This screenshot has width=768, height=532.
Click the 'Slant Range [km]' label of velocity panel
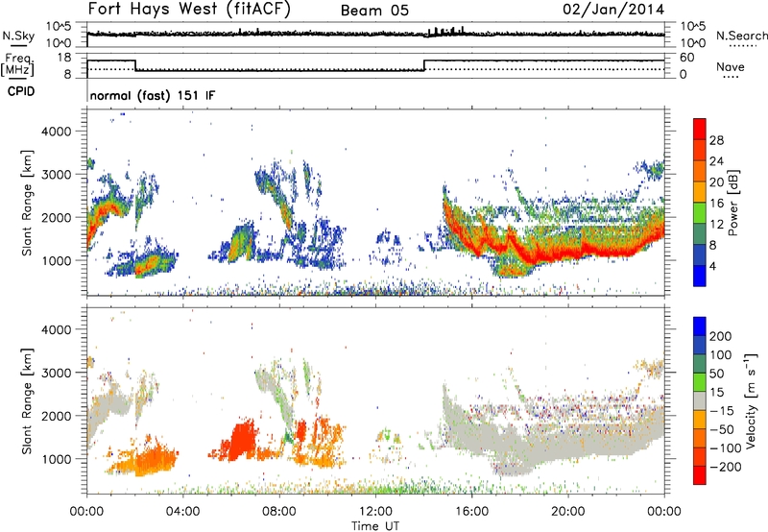click(x=27, y=400)
